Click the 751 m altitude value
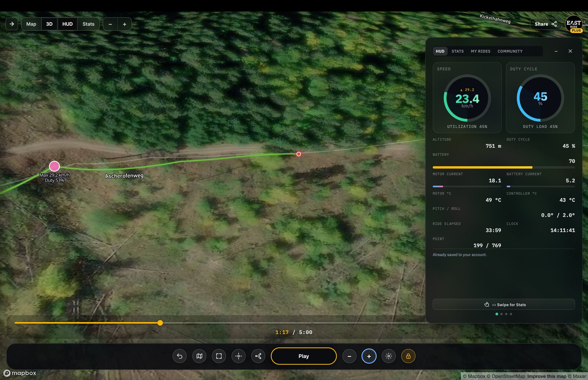The height and width of the screenshot is (380, 588). pyautogui.click(x=493, y=146)
